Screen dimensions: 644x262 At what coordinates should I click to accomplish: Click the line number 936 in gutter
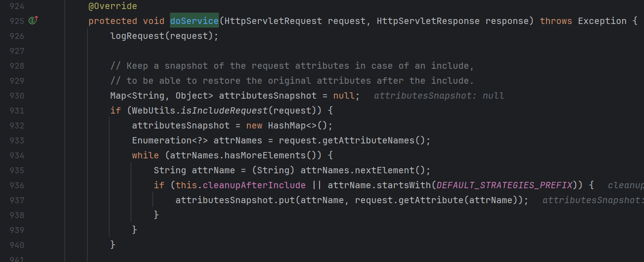pyautogui.click(x=17, y=185)
